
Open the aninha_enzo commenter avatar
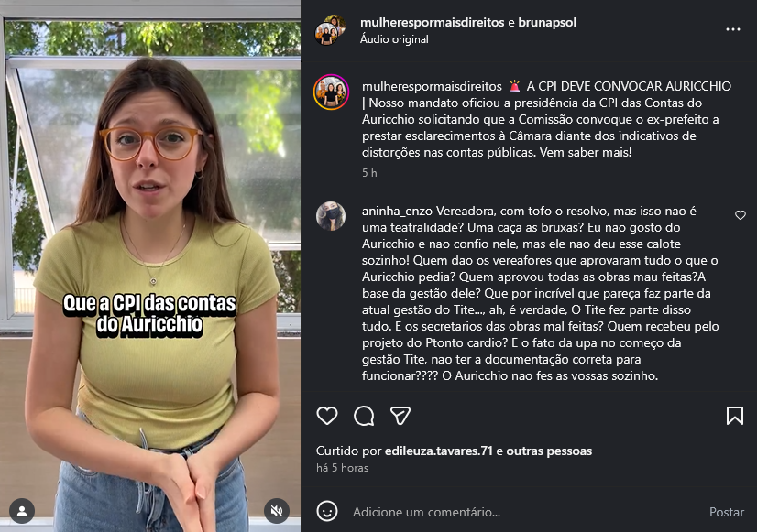point(331,216)
